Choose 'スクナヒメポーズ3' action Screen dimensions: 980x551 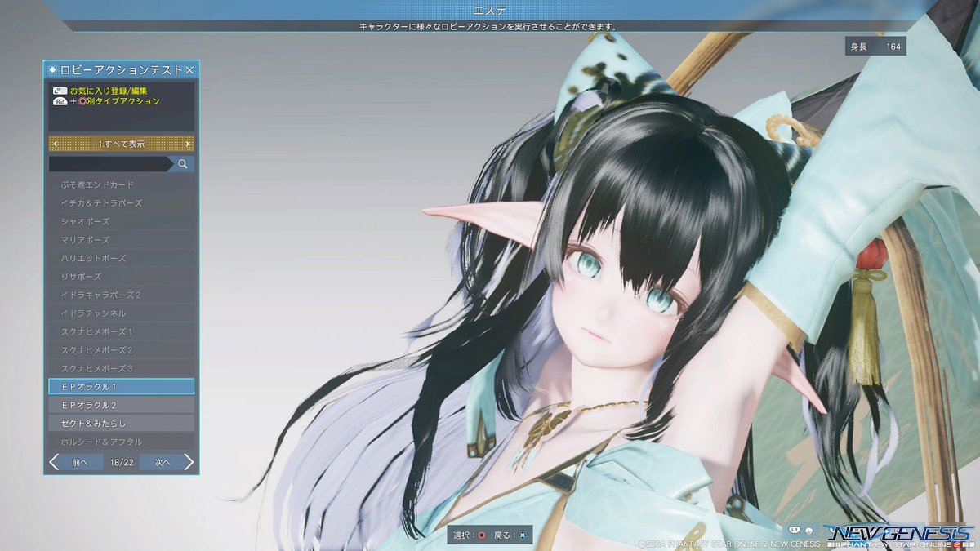pos(122,368)
